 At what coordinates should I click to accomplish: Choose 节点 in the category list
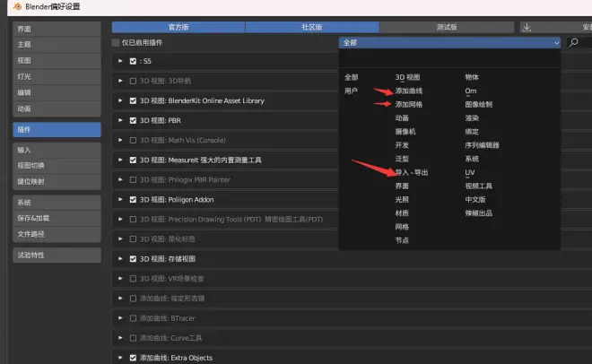[x=402, y=240]
